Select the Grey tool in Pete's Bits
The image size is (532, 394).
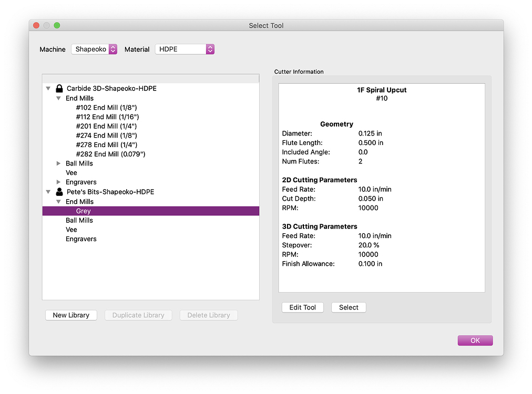coord(84,211)
